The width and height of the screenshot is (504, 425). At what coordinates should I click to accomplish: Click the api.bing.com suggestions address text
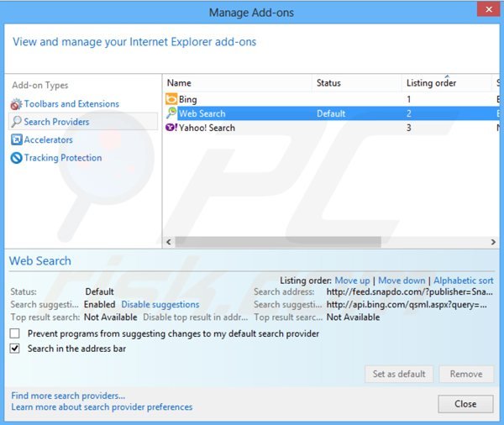click(407, 304)
